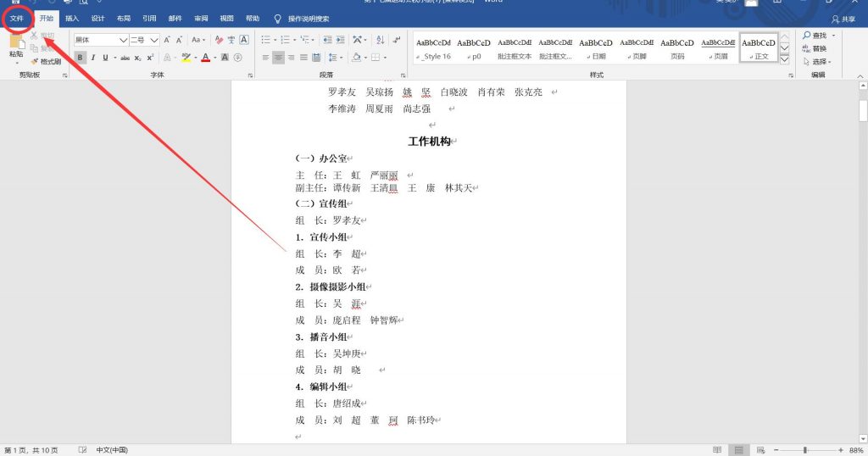Click the character border (A) icon
This screenshot has width=868, height=456.
click(244, 40)
